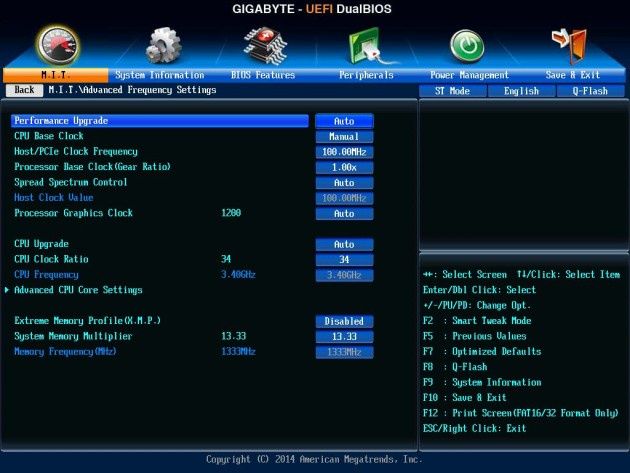Select the CPU Base Clock label

pyautogui.click(x=49, y=136)
